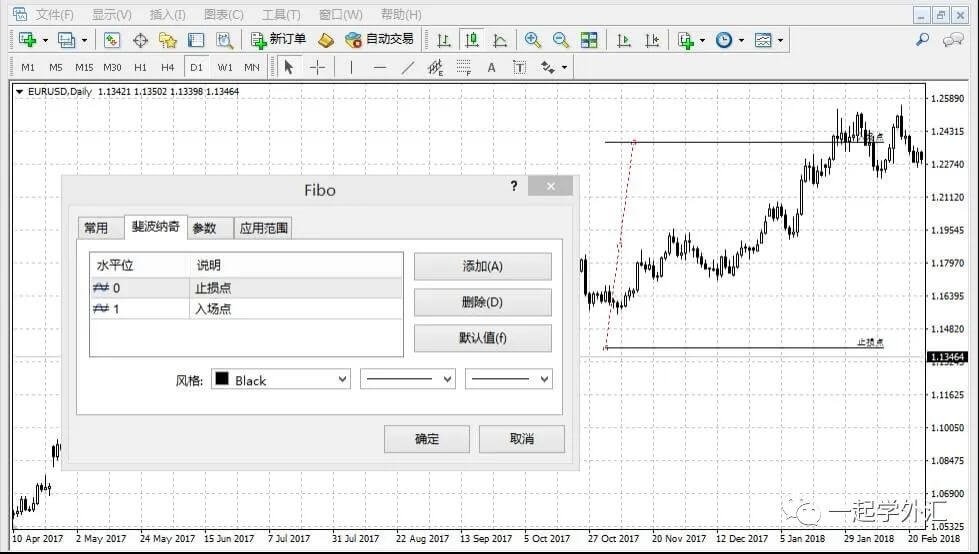Image resolution: width=979 pixels, height=554 pixels.
Task: Open the Periods clock icon
Action: pyautogui.click(x=724, y=41)
